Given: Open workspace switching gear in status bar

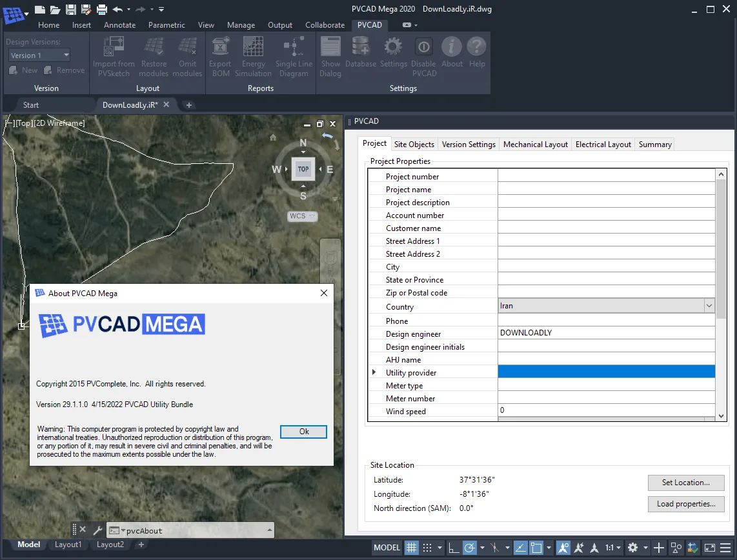Looking at the screenshot, I should [x=632, y=547].
